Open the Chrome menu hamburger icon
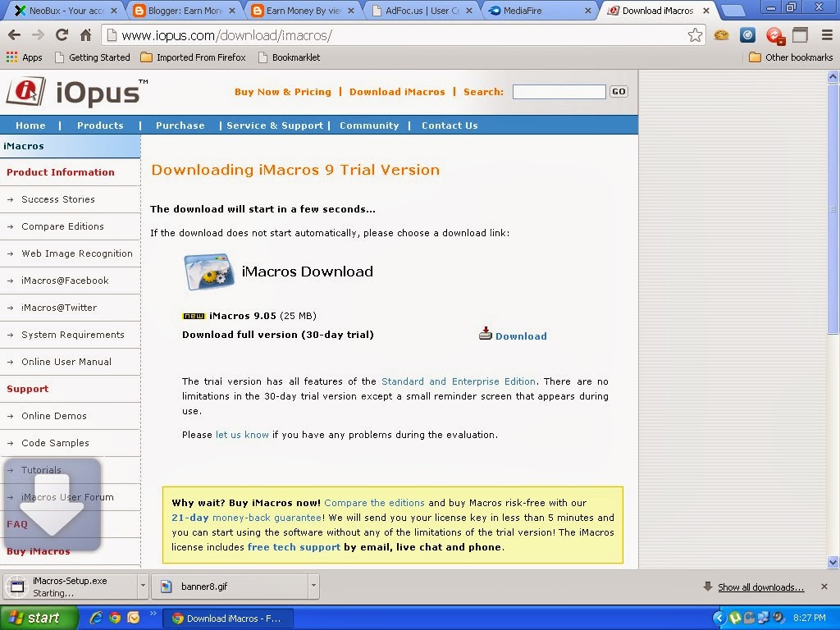 click(827, 35)
